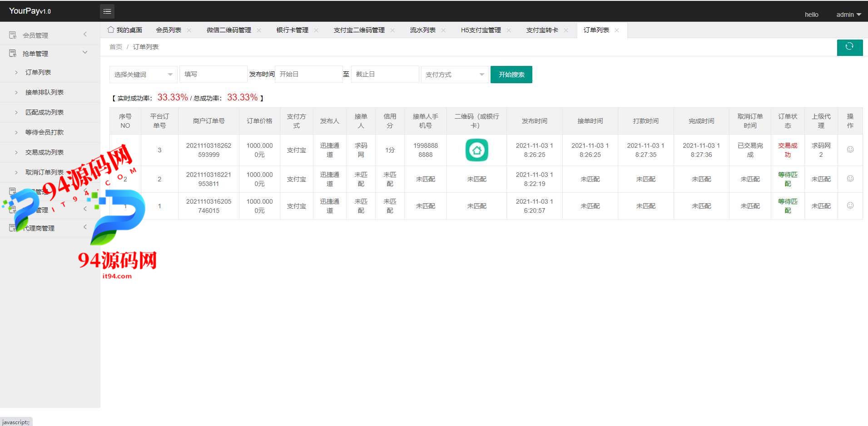Close the 支付宝二维码管理 tab
The width and height of the screenshot is (868, 426).
(392, 30)
